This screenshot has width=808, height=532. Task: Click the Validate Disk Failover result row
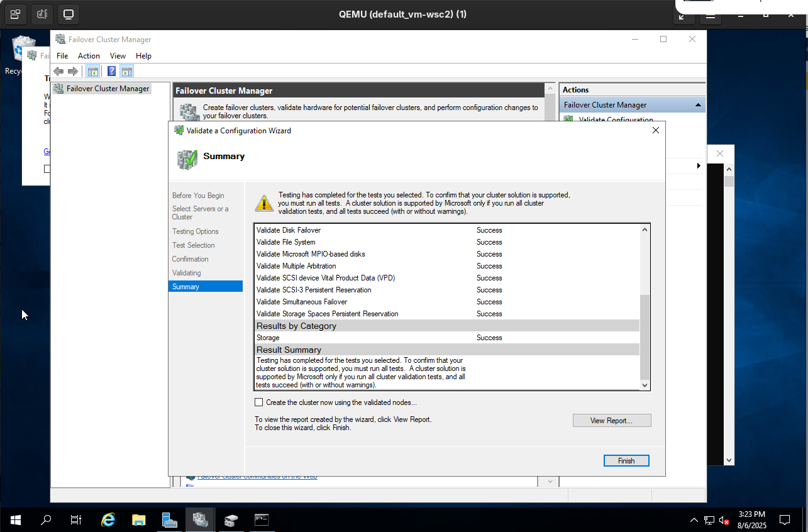coord(447,230)
